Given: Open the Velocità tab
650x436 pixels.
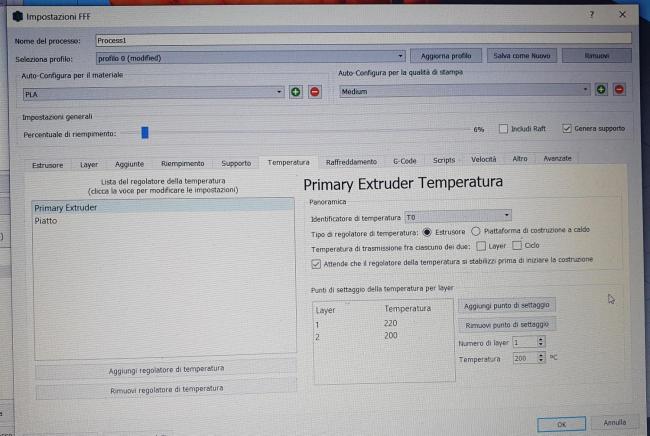Looking at the screenshot, I should click(483, 159).
